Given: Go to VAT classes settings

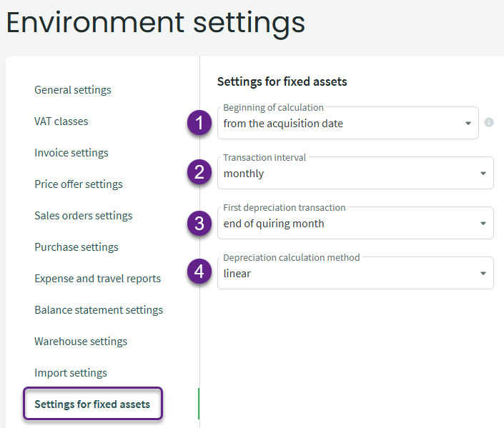Looking at the screenshot, I should click(61, 121).
